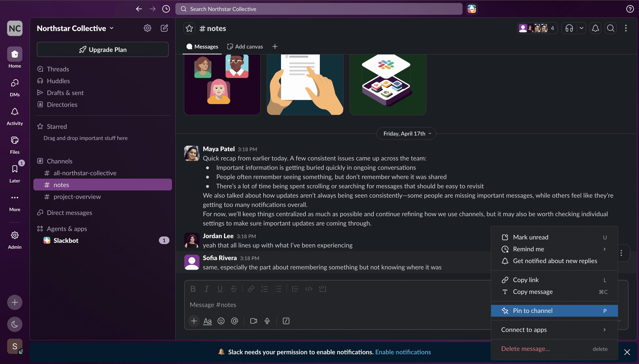This screenshot has height=364, width=639.
Task: Record a video clip with the camera icon
Action: tap(253, 321)
